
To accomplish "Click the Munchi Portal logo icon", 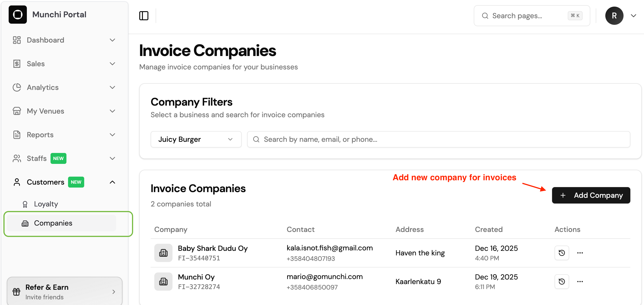I will pyautogui.click(x=18, y=15).
